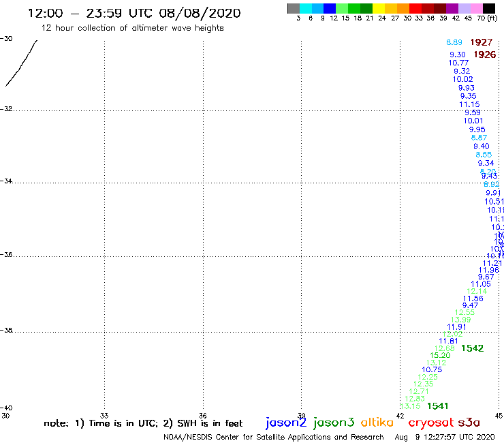The height and width of the screenshot is (443, 504).
Task: Select the green time label 1541
Action: coord(437,406)
